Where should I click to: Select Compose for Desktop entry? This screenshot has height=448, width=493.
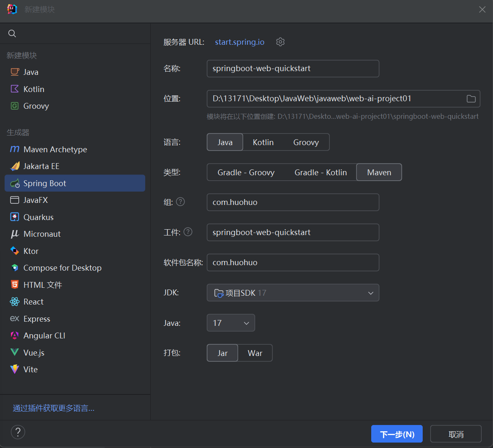tap(75, 268)
